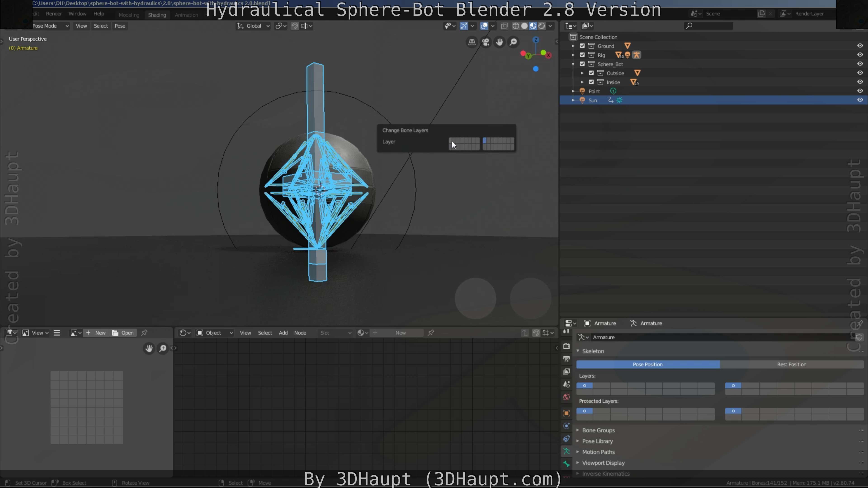
Task: Toggle viewport overlays icon
Action: (x=484, y=26)
